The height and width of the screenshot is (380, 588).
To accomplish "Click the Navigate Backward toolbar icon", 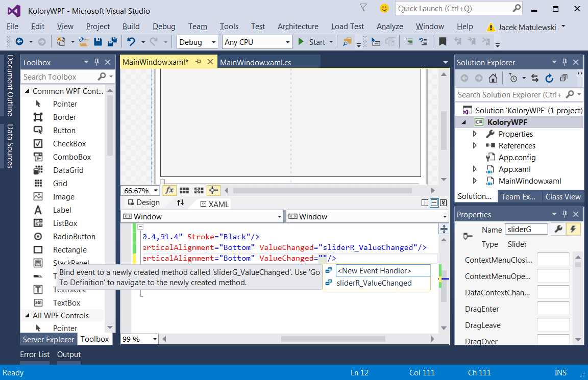I will click(x=19, y=42).
